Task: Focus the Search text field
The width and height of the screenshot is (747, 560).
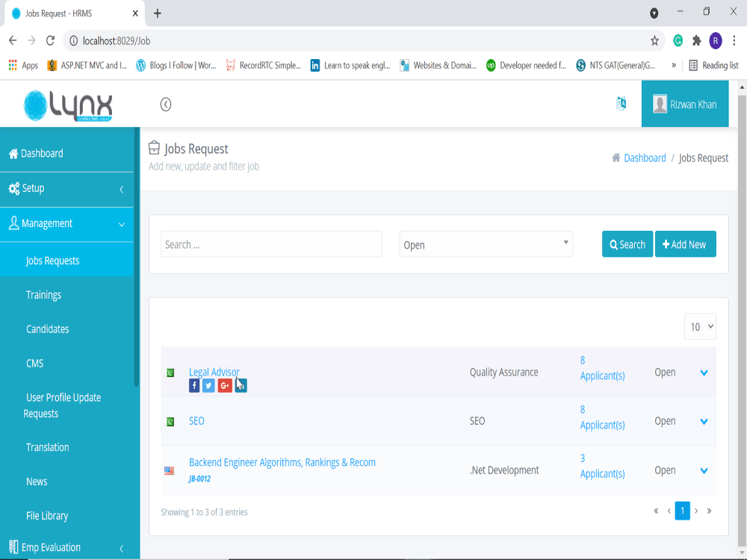Action: pyautogui.click(x=271, y=244)
